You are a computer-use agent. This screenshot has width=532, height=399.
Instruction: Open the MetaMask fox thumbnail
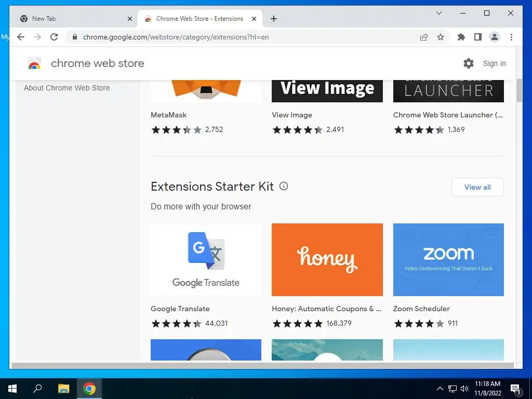pos(206,91)
